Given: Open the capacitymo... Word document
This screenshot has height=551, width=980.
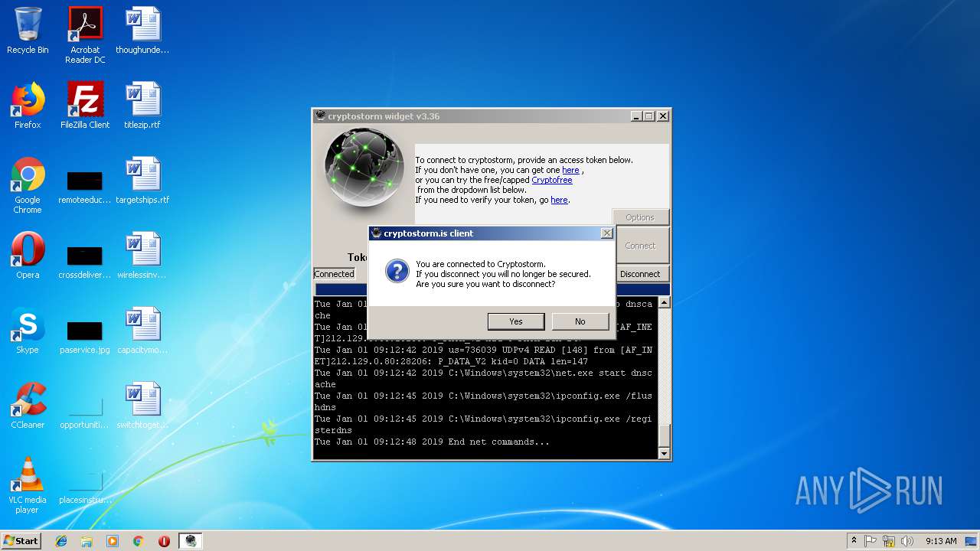Looking at the screenshot, I should [142, 331].
